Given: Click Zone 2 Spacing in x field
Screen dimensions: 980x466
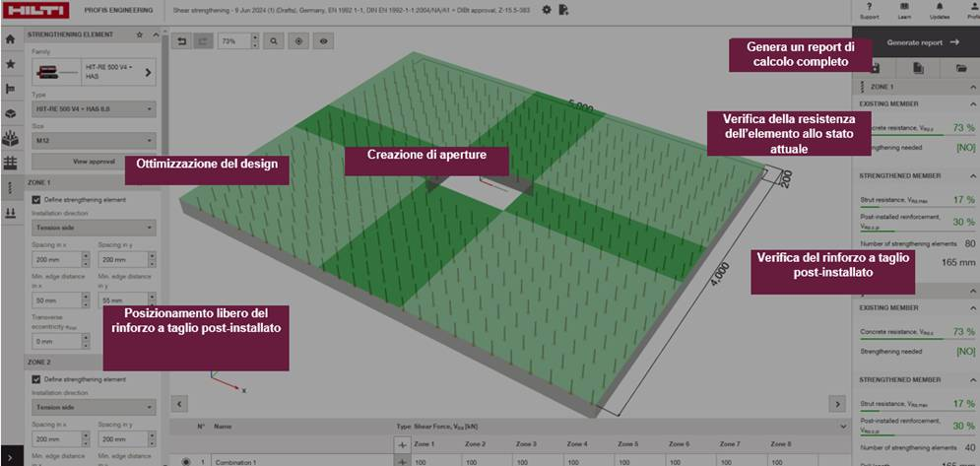Looking at the screenshot, I should click(x=56, y=439).
